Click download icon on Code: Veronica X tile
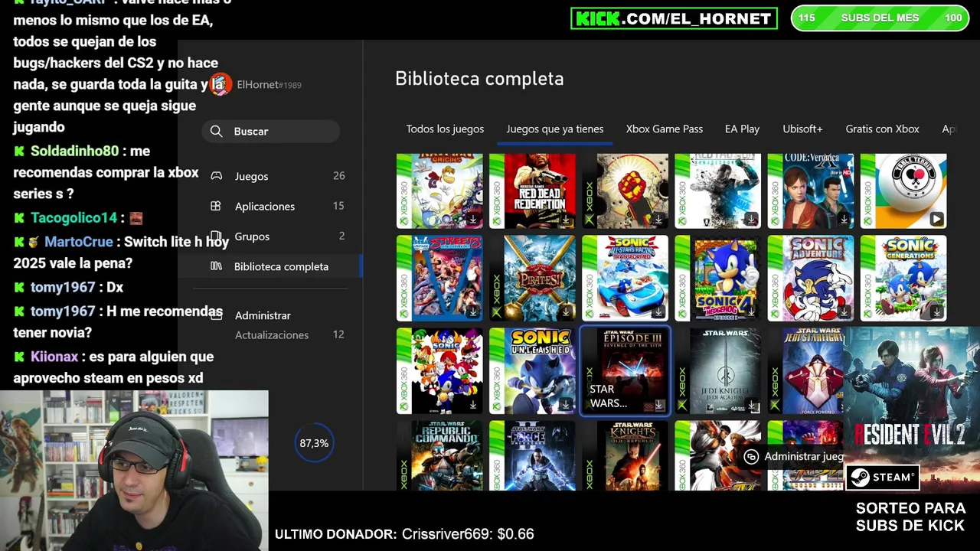980x551 pixels. [x=844, y=220]
